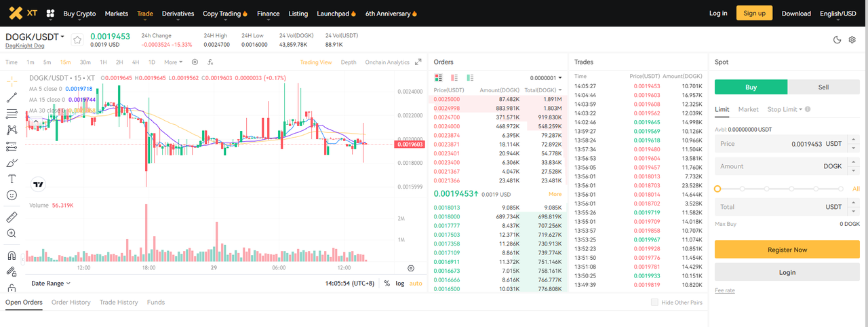Select the Fibonacci retracement tool
Screen dimensions: 868x327
click(12, 113)
